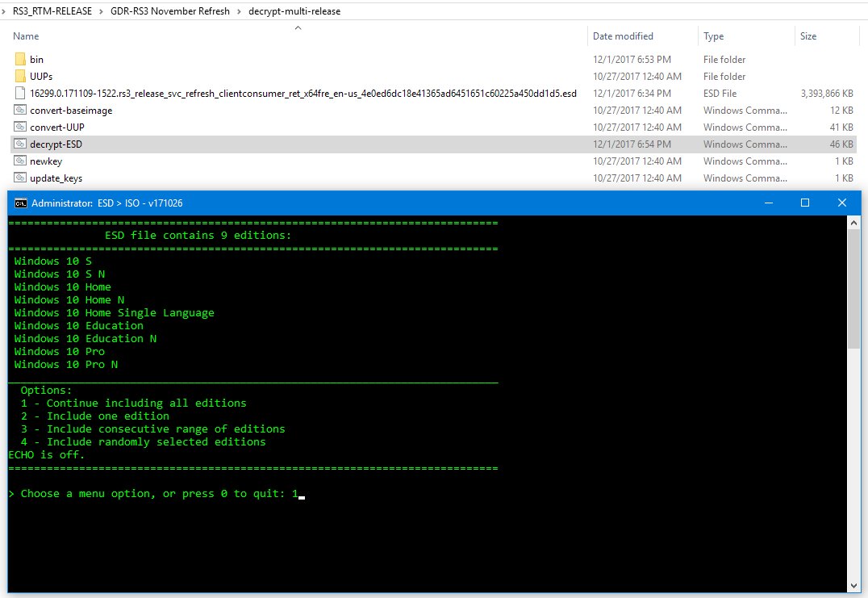Click '3 - Include consecutive range of editions' line
The image size is (868, 598).
pyautogui.click(x=152, y=429)
